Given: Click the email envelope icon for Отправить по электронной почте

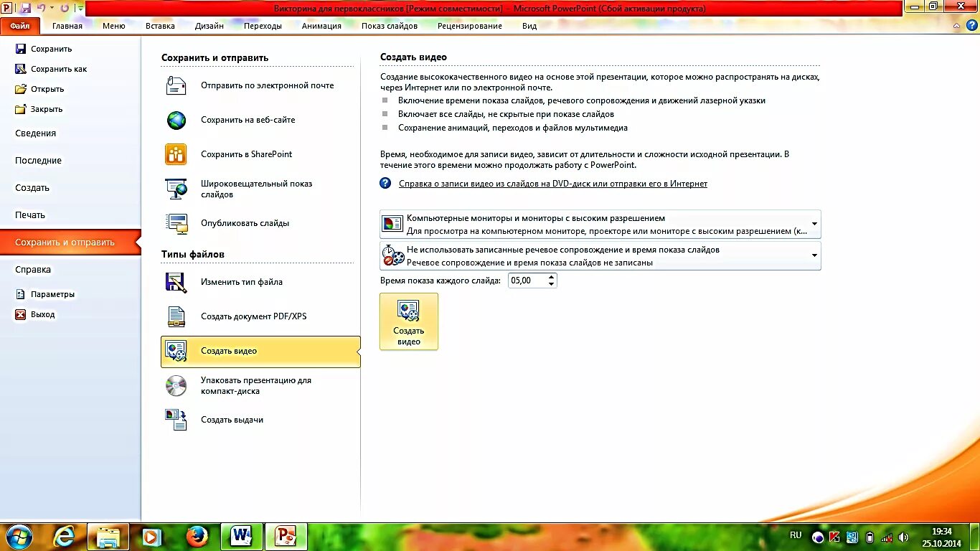Looking at the screenshot, I should pyautogui.click(x=176, y=85).
